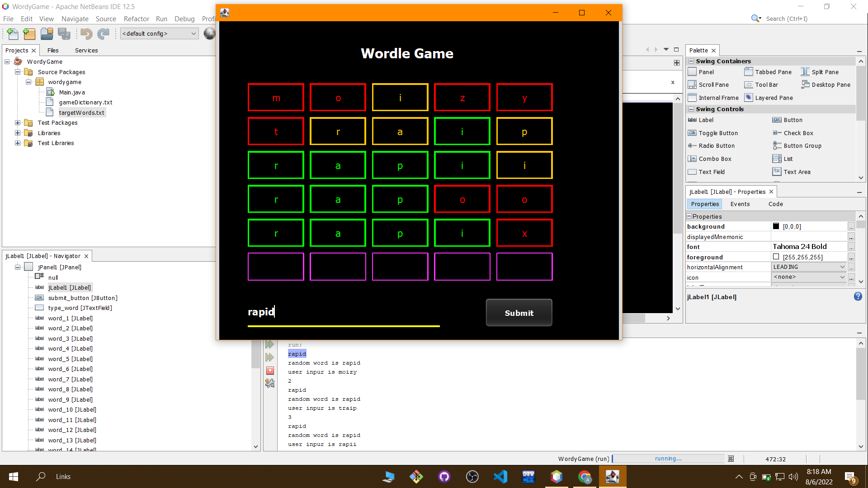Click the New Project toolbar icon

(x=29, y=33)
